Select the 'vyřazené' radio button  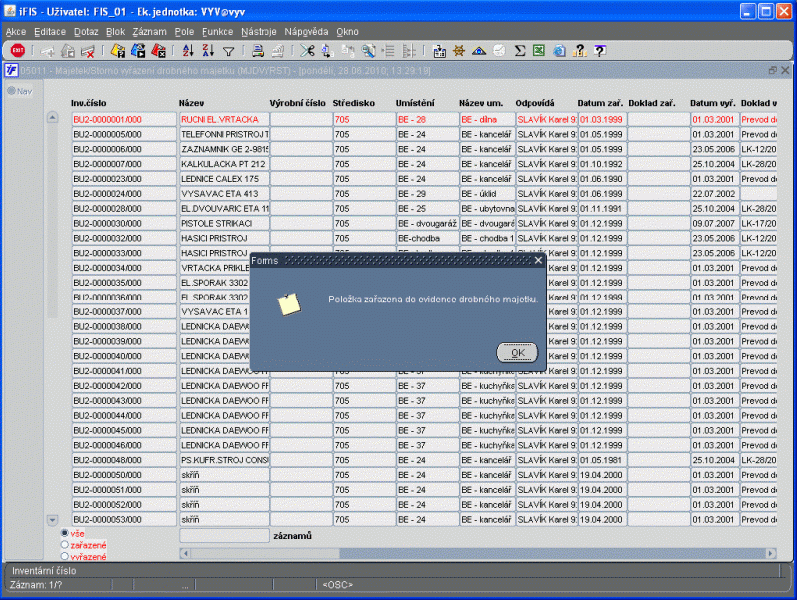(x=65, y=556)
